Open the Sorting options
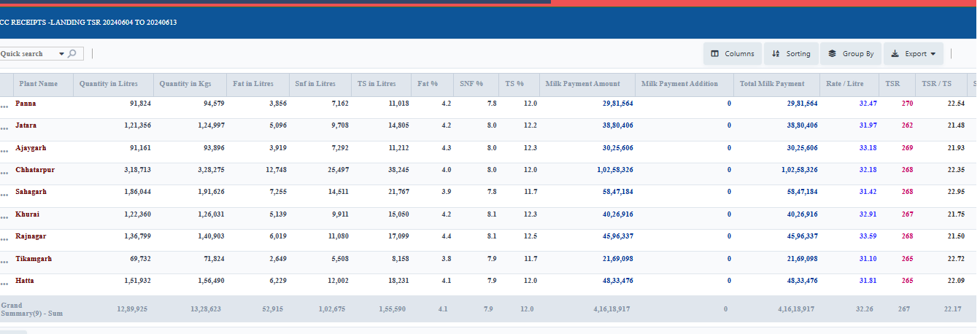 tap(791, 54)
